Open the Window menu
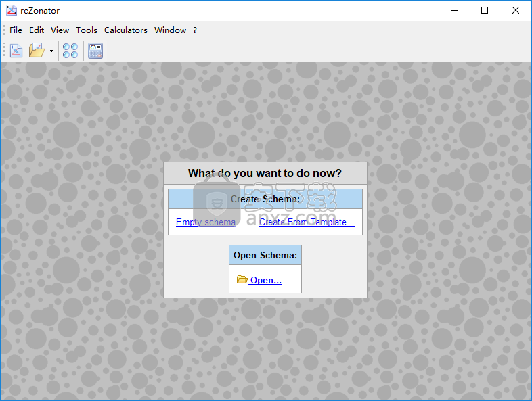Viewport: 532px width, 401px height. [170, 30]
